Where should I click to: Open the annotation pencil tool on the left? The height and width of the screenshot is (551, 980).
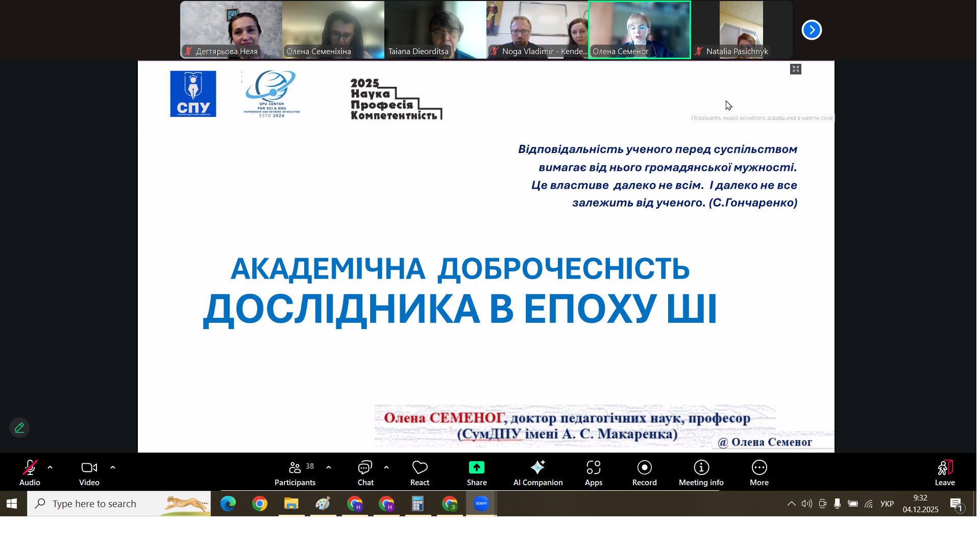click(x=19, y=428)
